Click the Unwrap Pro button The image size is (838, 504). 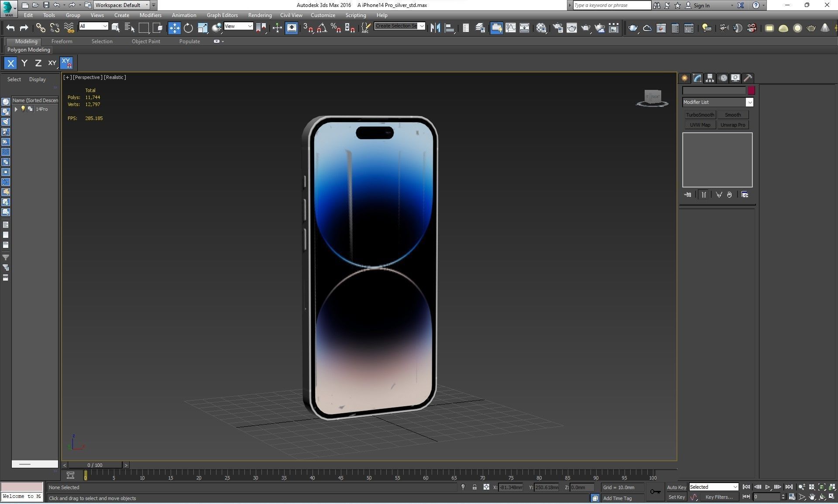tap(733, 125)
